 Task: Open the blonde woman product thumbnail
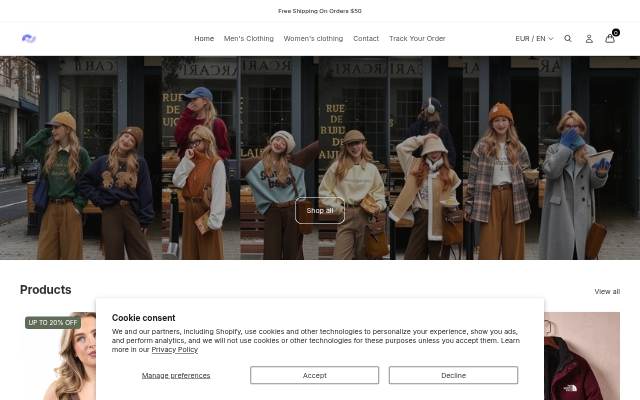[x=58, y=356]
